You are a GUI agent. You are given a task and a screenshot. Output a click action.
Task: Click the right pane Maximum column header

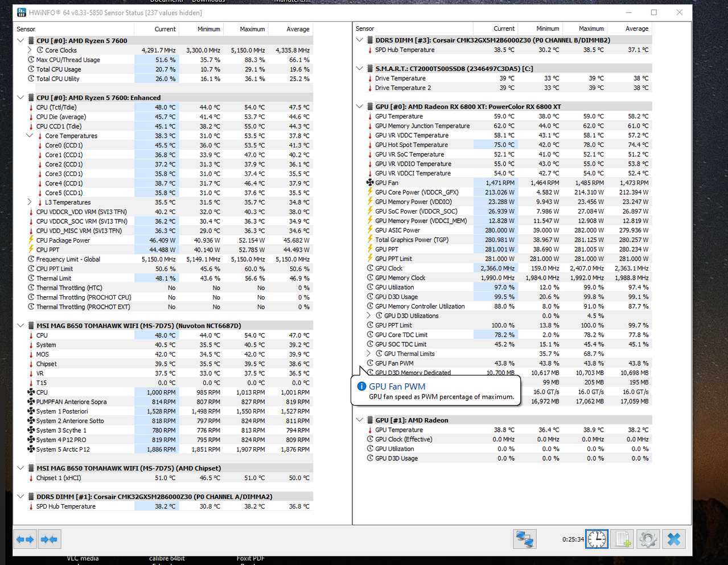coord(585,28)
